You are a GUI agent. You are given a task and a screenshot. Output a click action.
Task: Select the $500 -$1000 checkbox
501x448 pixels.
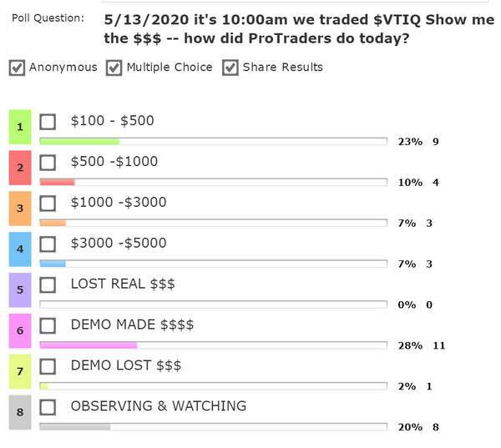click(48, 162)
